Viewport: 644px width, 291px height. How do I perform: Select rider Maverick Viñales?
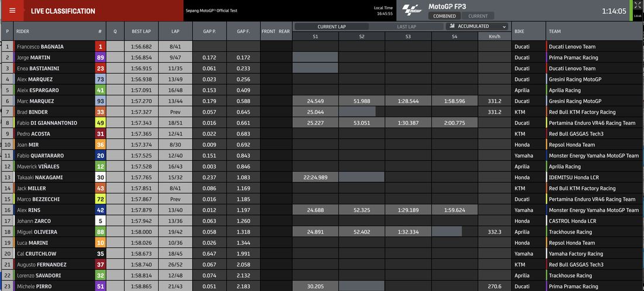tap(38, 166)
